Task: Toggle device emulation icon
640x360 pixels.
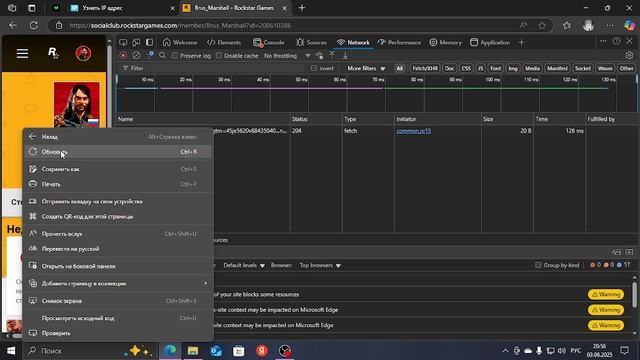Action: tap(136, 42)
